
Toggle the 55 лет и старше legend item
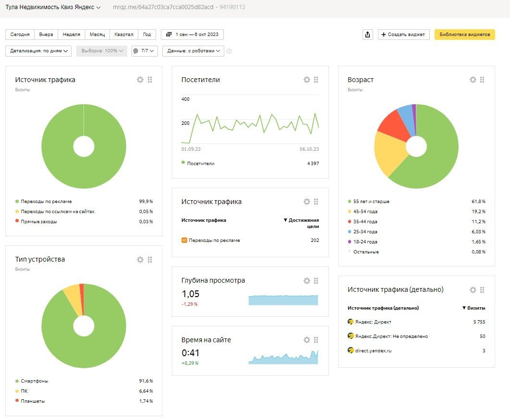tap(371, 202)
